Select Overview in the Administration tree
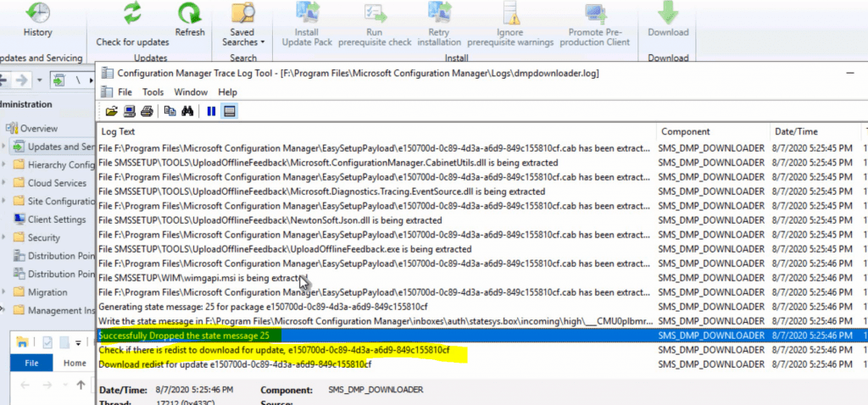This screenshot has height=405, width=868. [39, 128]
